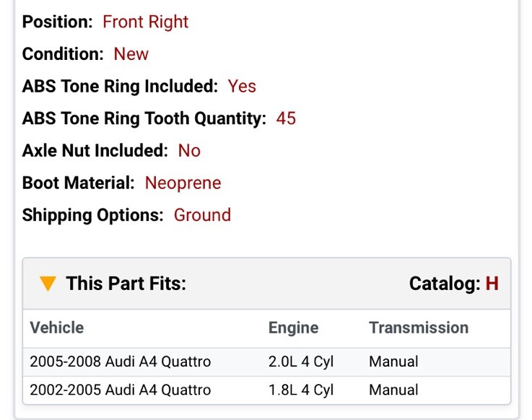Click the Neoprene boot material value
532x420 pixels.
[183, 183]
